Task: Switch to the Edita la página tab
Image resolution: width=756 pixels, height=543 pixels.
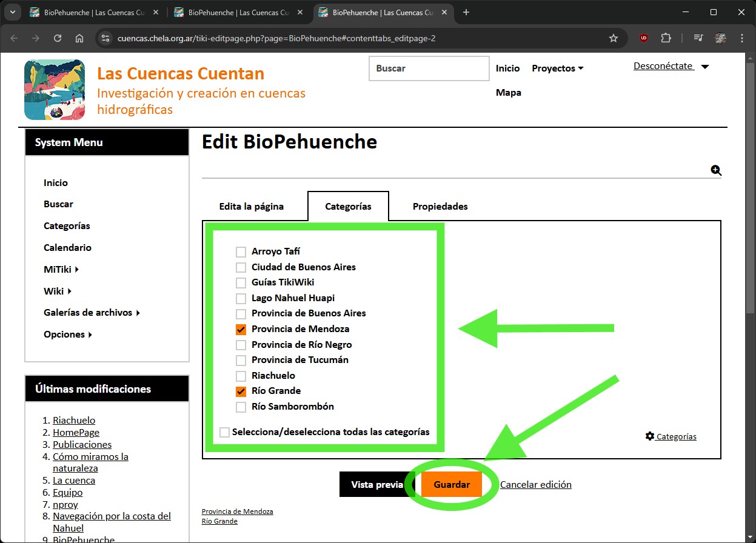Action: tap(251, 207)
